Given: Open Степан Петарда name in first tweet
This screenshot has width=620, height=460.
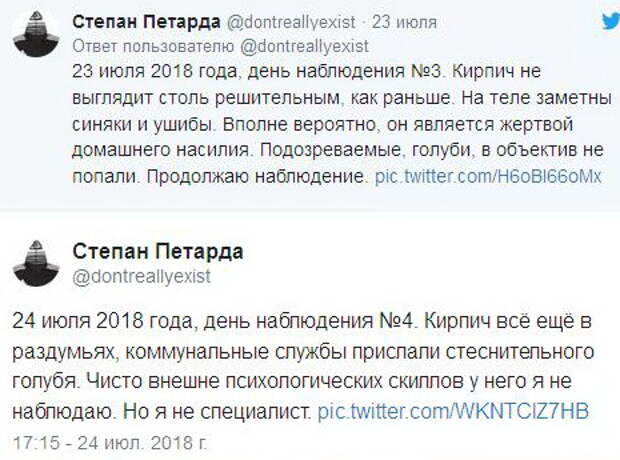Looking at the screenshot, I should 146,22.
